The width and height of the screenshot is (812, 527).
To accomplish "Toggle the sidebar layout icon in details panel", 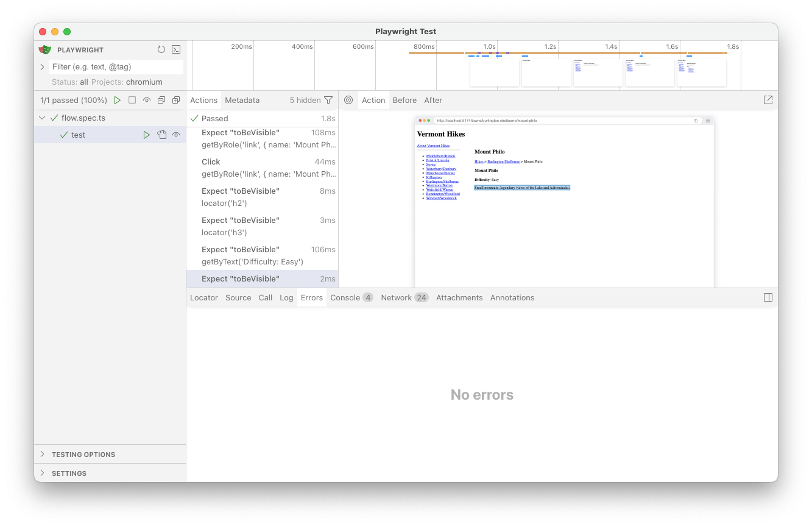I will pyautogui.click(x=768, y=298).
